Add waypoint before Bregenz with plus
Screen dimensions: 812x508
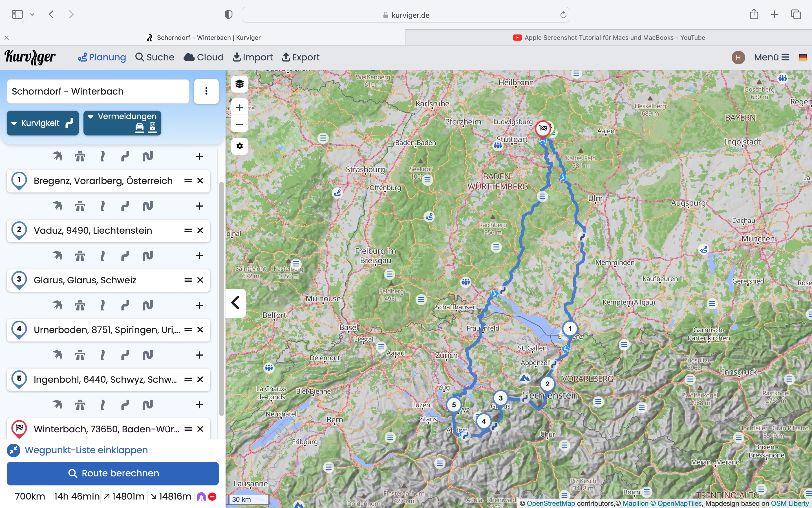tap(200, 156)
